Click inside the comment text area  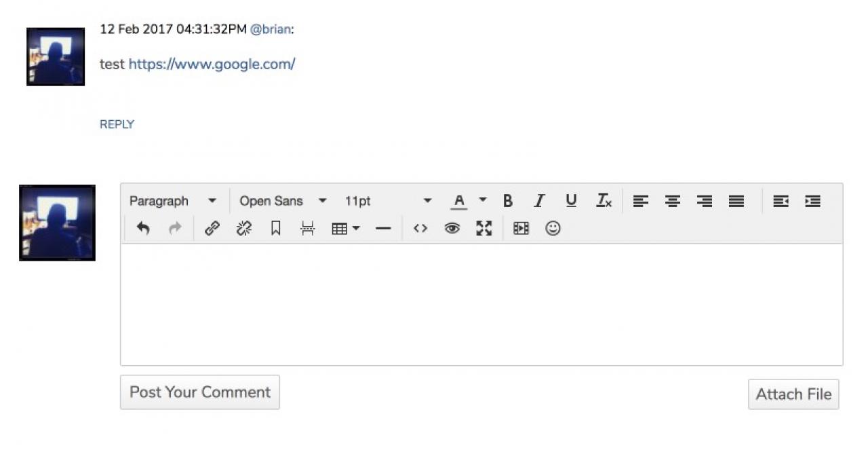click(x=481, y=304)
